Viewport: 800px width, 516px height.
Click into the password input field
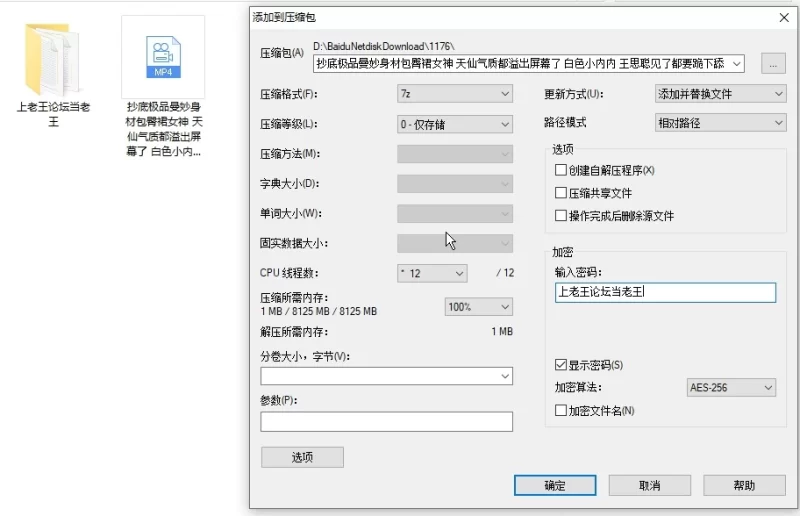pyautogui.click(x=665, y=292)
